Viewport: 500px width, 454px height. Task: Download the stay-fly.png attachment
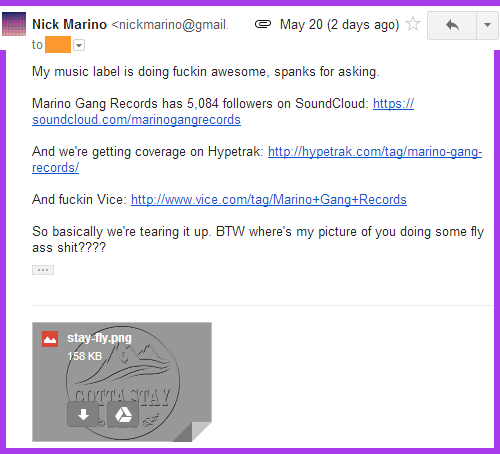pyautogui.click(x=83, y=414)
